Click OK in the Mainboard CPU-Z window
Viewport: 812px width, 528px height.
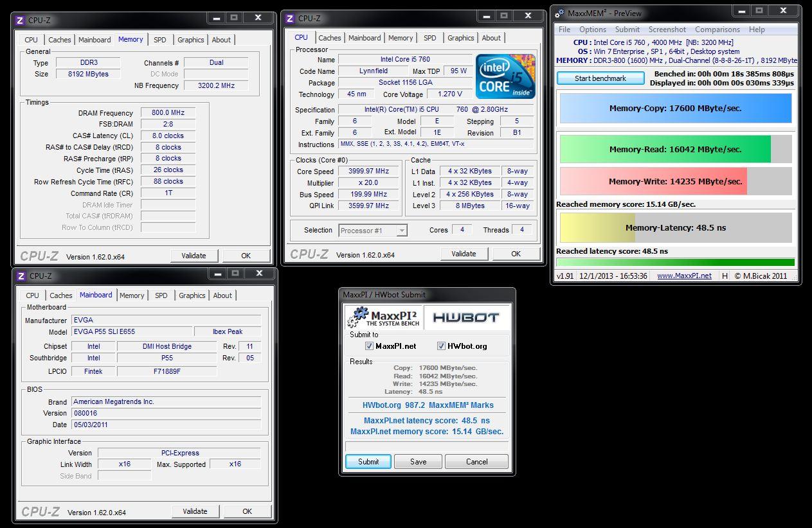[247, 512]
